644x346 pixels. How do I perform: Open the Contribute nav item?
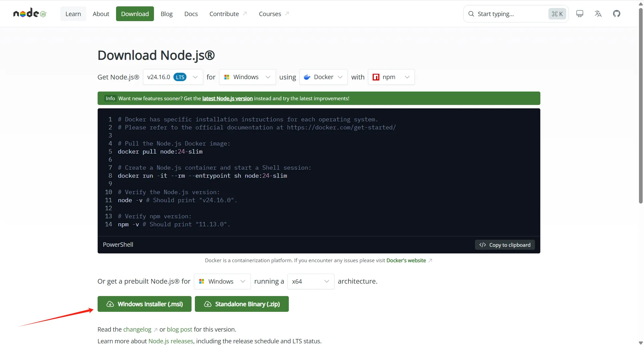pos(228,14)
